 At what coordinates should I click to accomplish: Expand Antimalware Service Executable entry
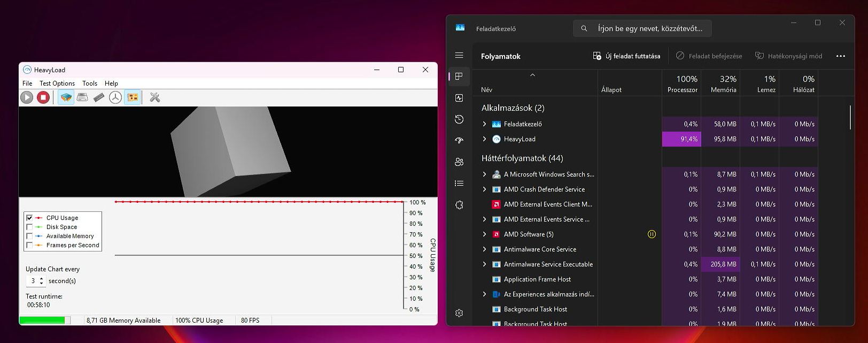coord(485,264)
